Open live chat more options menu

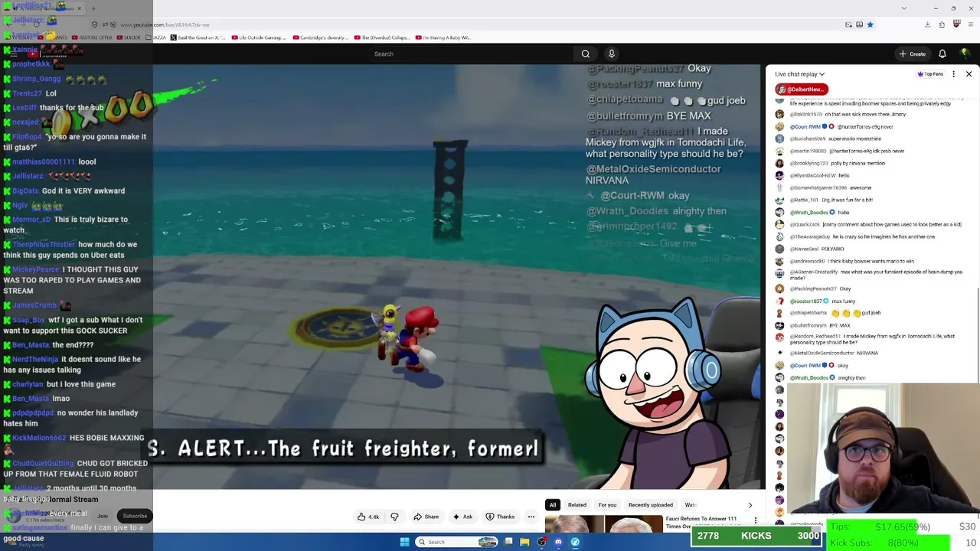coord(955,74)
